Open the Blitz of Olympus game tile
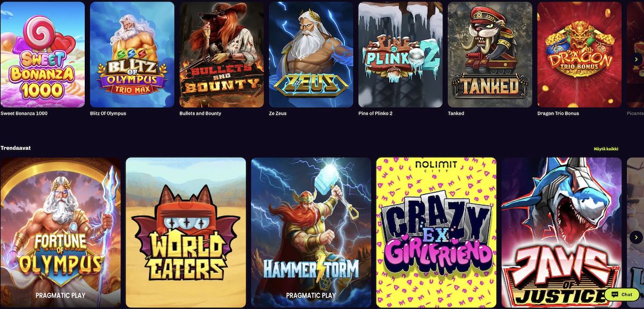644x309 pixels. [x=132, y=55]
